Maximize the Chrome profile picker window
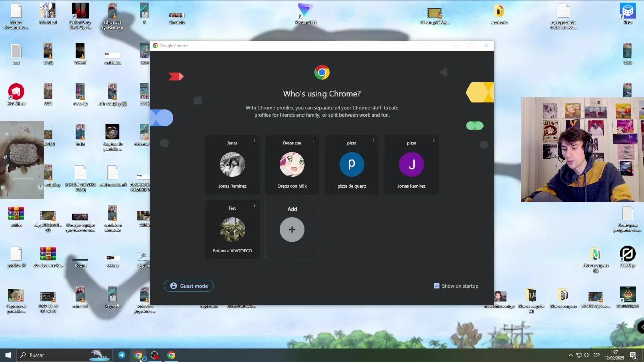 [470, 46]
